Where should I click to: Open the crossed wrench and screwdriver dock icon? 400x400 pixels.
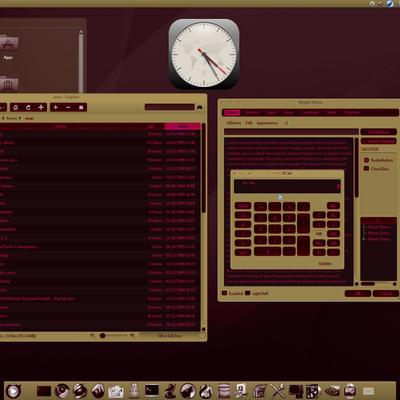278,391
